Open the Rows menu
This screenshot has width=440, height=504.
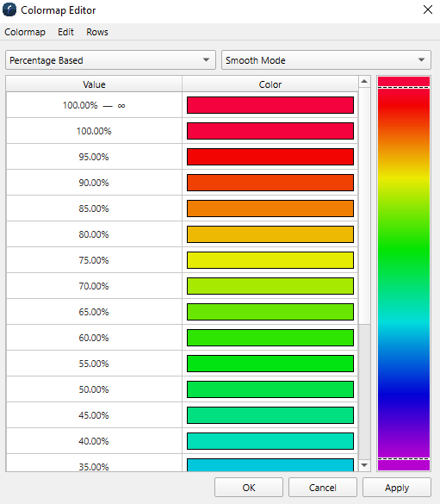point(97,32)
